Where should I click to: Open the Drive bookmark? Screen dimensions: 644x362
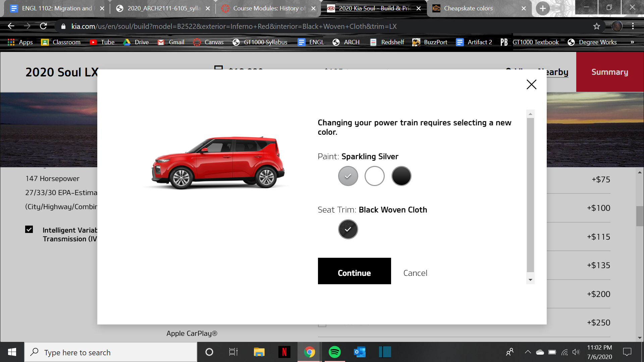pos(136,42)
